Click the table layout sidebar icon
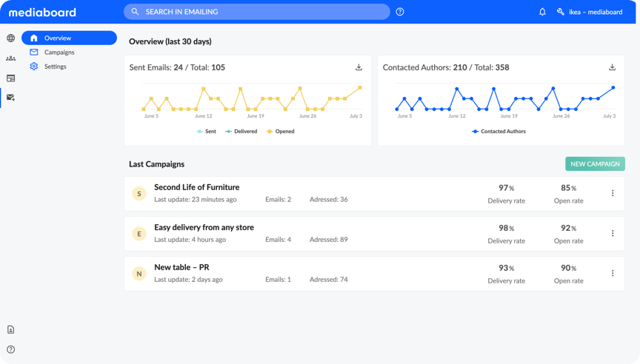The width and height of the screenshot is (640, 364). pos(10,78)
